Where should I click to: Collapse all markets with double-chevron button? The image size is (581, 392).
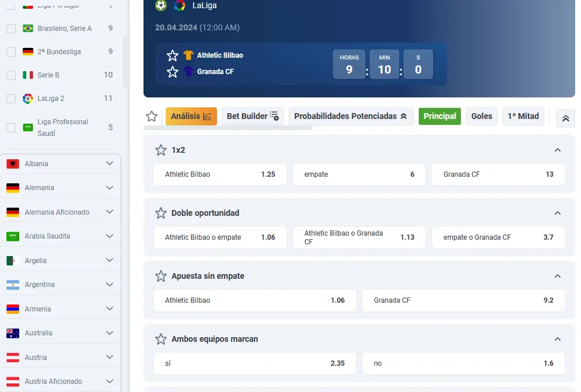coord(565,118)
